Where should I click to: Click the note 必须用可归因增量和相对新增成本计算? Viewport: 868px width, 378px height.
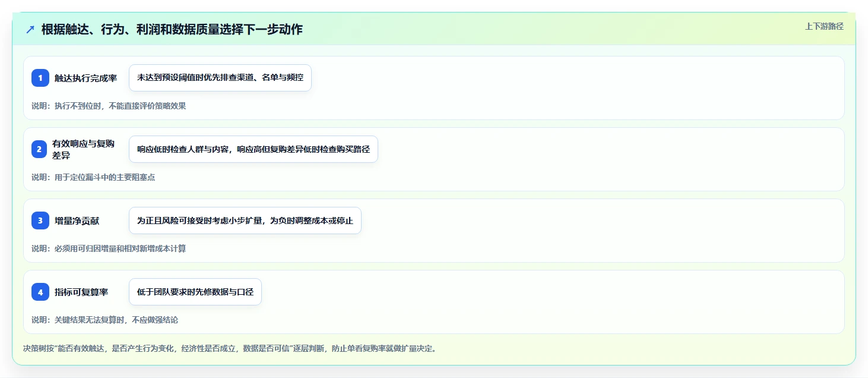tap(109, 248)
